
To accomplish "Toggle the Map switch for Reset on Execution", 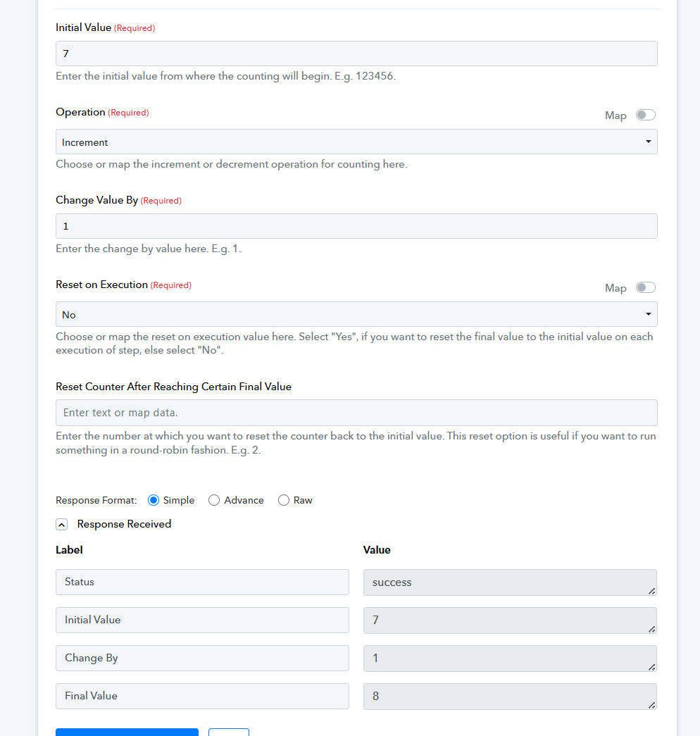I will pos(646,287).
